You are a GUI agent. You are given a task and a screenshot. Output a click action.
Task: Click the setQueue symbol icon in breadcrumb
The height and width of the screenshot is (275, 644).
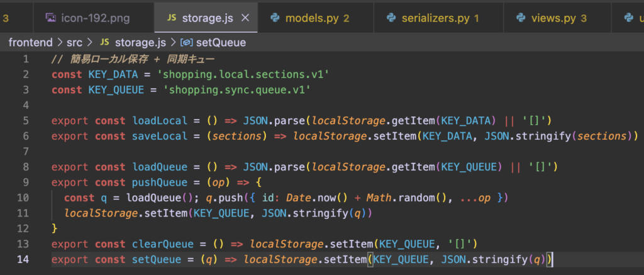point(187,43)
